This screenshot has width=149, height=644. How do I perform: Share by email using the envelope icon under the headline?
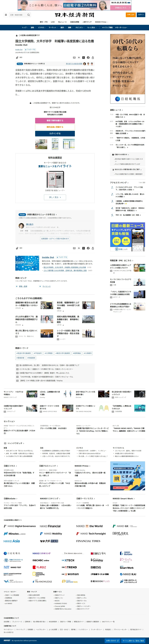tap(74, 57)
